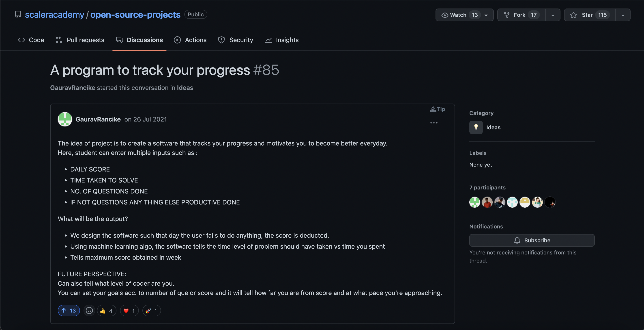Image resolution: width=644 pixels, height=330 pixels.
Task: Click the Subscribe button
Action: (x=532, y=240)
